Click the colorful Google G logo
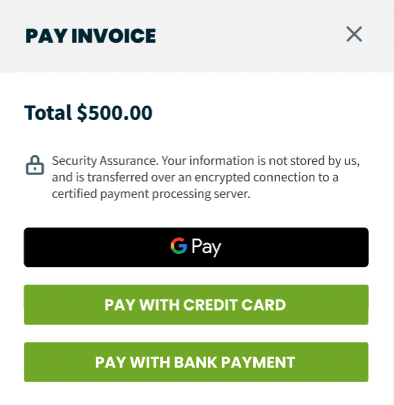The width and height of the screenshot is (394, 405). point(179,246)
